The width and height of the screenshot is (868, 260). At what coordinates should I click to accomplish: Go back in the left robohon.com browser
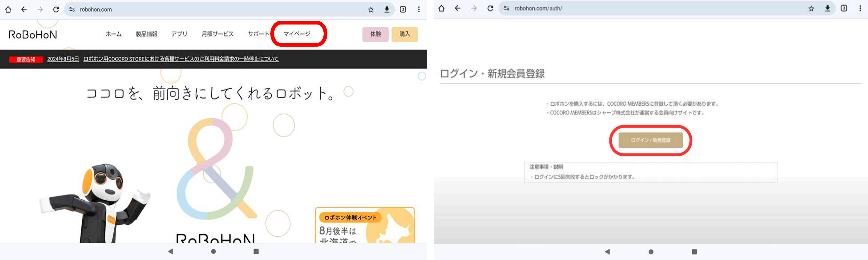point(24,9)
